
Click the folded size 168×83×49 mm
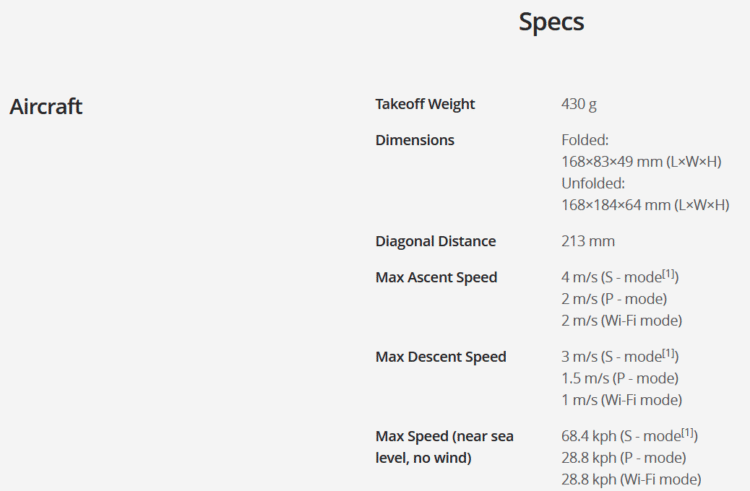(x=641, y=162)
